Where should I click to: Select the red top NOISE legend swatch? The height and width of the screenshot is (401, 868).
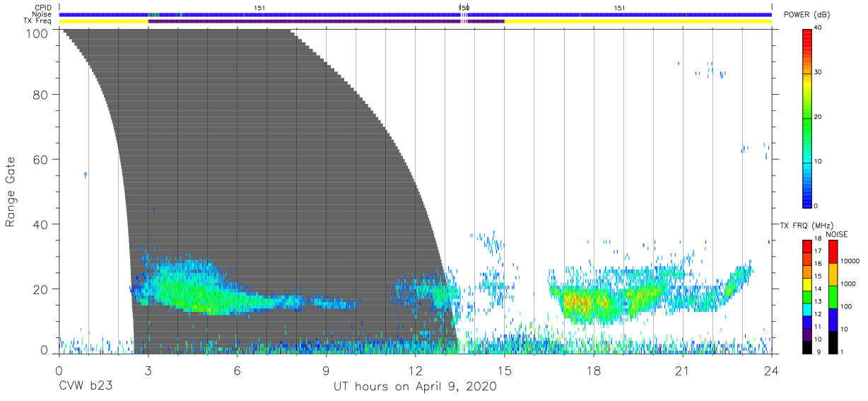(x=833, y=251)
